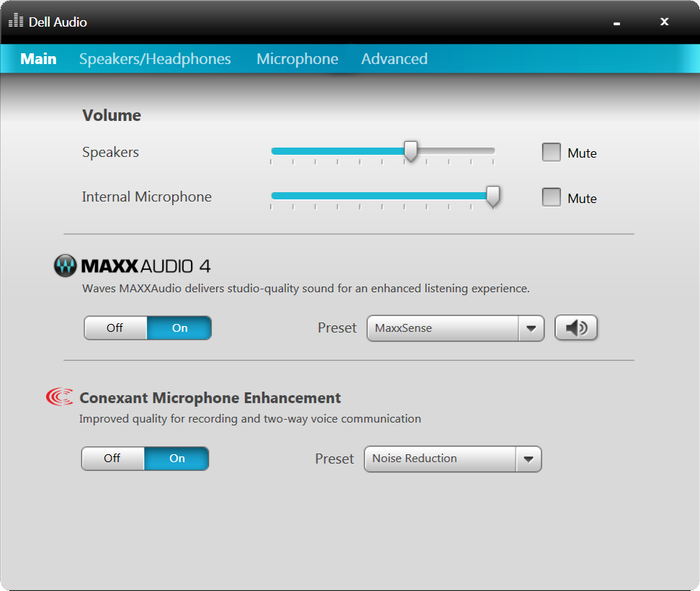
Task: Click the Mute label for Internal Microphone
Action: tap(582, 198)
